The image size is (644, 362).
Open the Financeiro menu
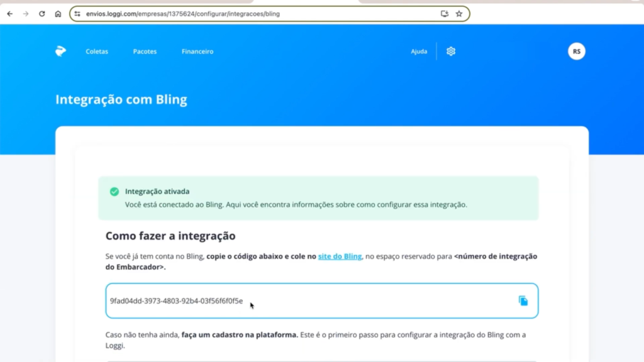(197, 52)
